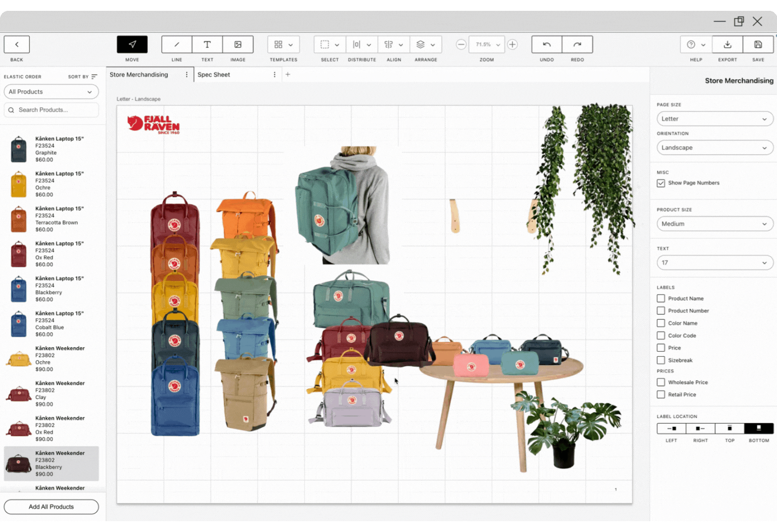Select Kånken Weekender Blackberry product row
Viewport: 777px width, 532px height.
pyautogui.click(x=51, y=464)
